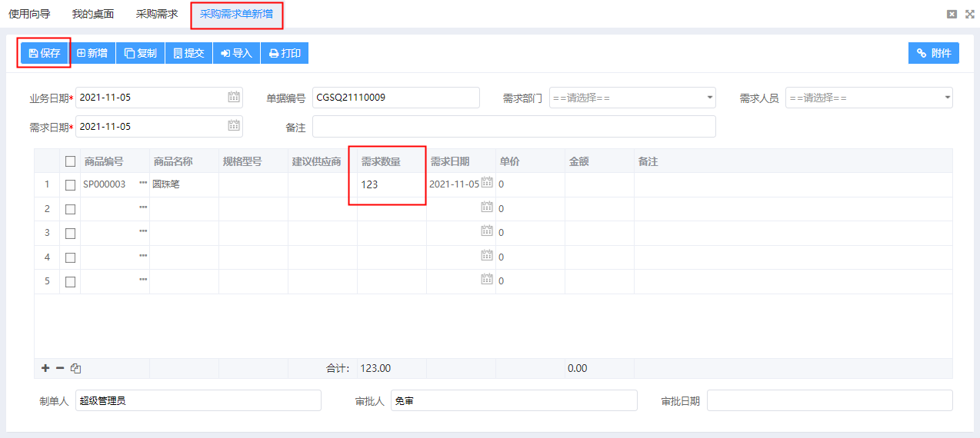Screen dimensions: 980x438
Task: Check the row 4 checkbox
Action: (x=70, y=257)
